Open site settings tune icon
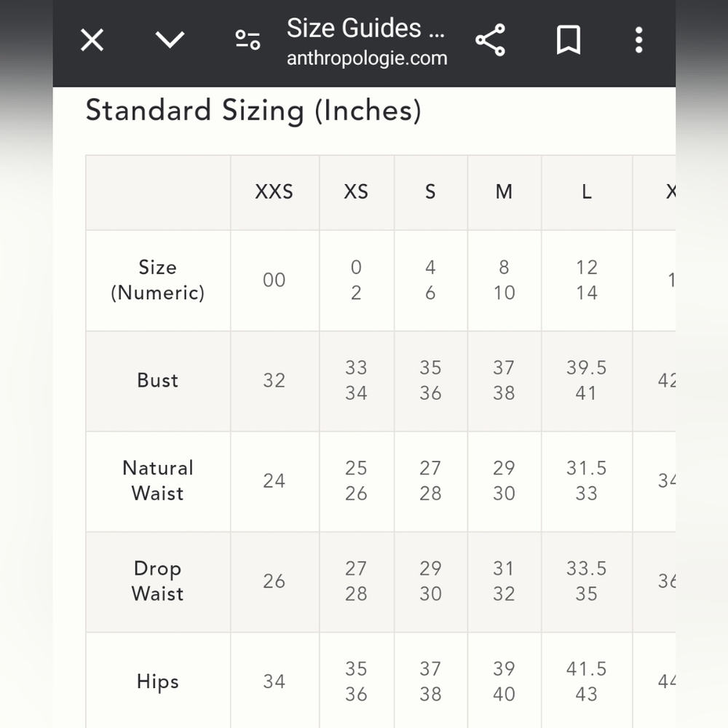This screenshot has width=728, height=728. click(x=248, y=40)
